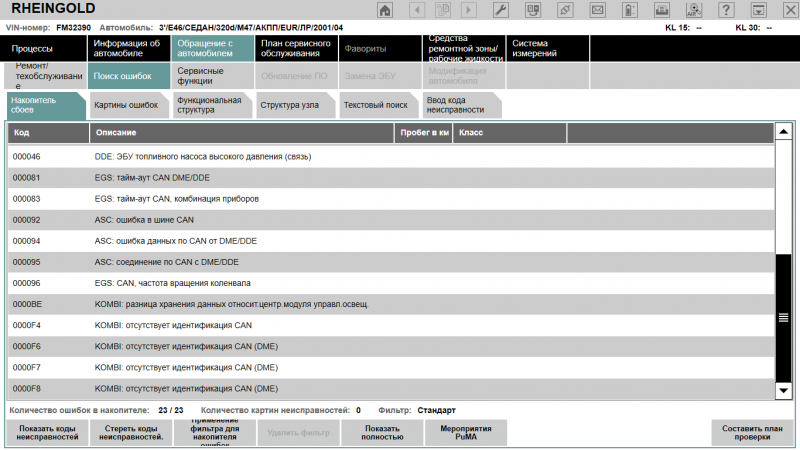Select fault 000096 частота вращения коленвала

point(391,283)
